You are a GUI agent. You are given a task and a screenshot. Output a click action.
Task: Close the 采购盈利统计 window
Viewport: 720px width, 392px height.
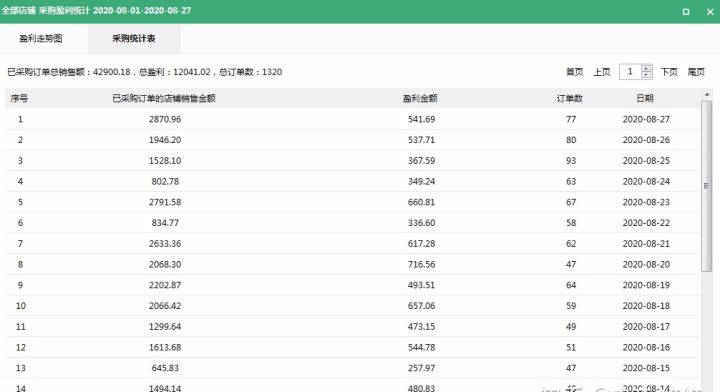[x=710, y=11]
